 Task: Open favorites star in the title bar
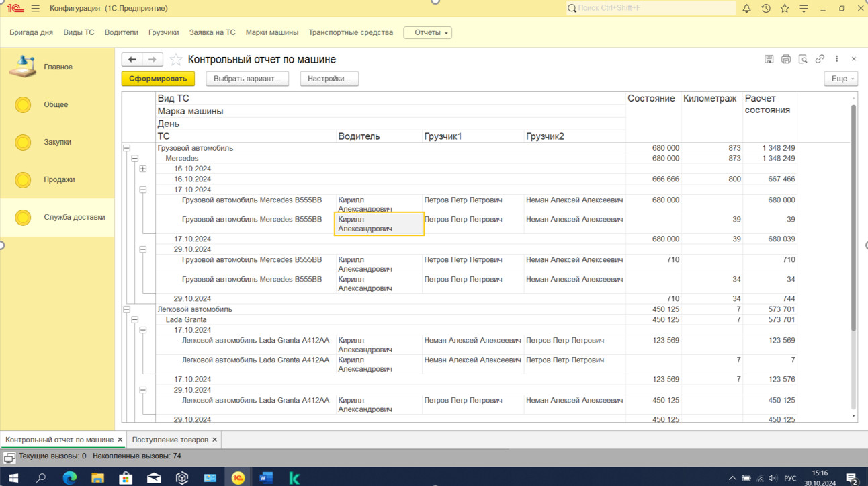point(785,9)
